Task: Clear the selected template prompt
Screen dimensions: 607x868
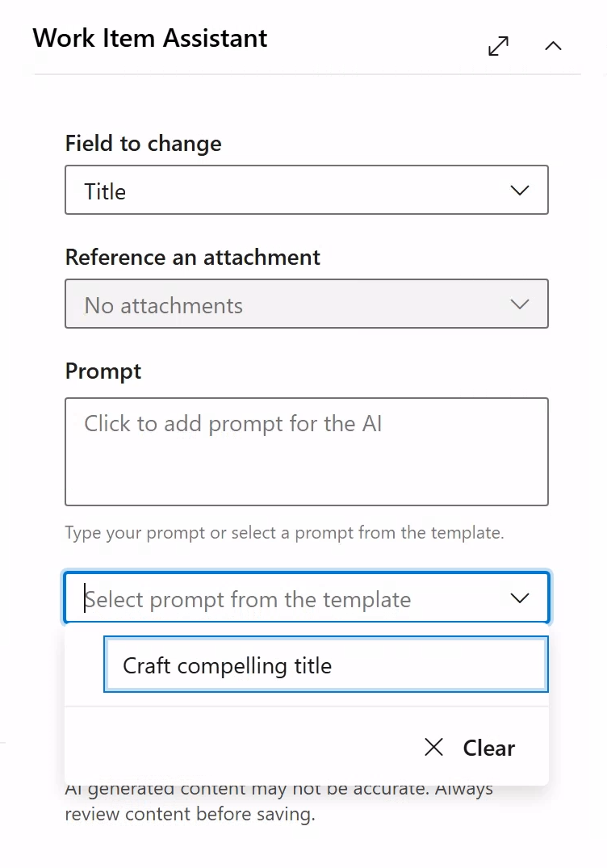Action: 471,747
